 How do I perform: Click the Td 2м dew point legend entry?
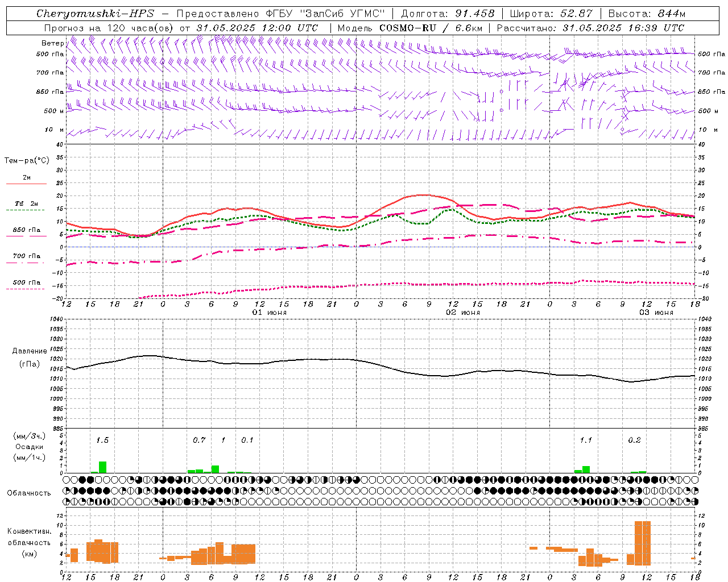point(26,203)
